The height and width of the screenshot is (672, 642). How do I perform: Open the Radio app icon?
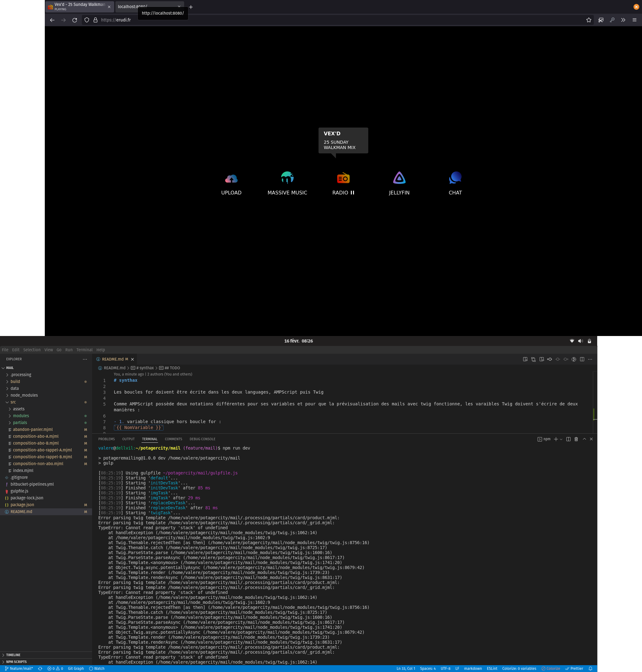pos(343,178)
